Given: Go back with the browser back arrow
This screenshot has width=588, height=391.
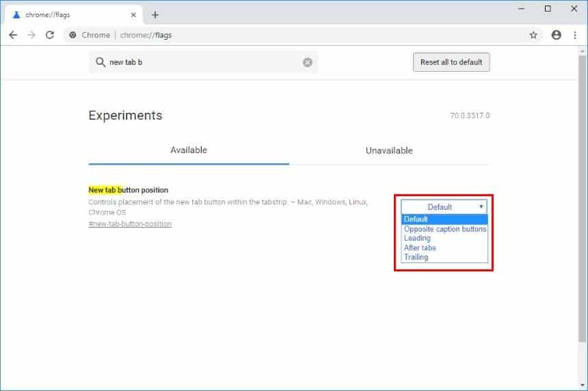Looking at the screenshot, I should coord(13,35).
